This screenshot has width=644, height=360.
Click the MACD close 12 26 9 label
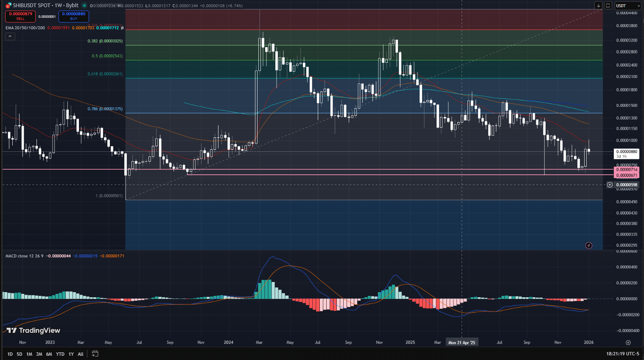pyautogui.click(x=24, y=256)
